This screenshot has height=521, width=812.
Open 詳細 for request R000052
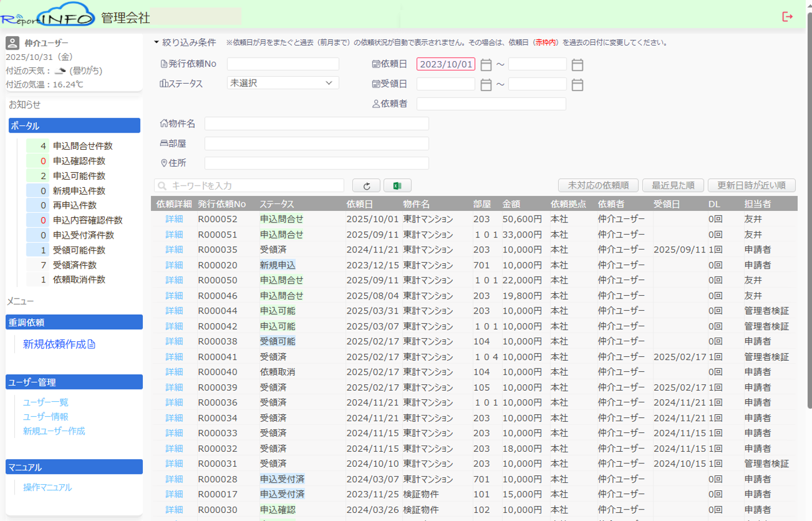pyautogui.click(x=175, y=220)
